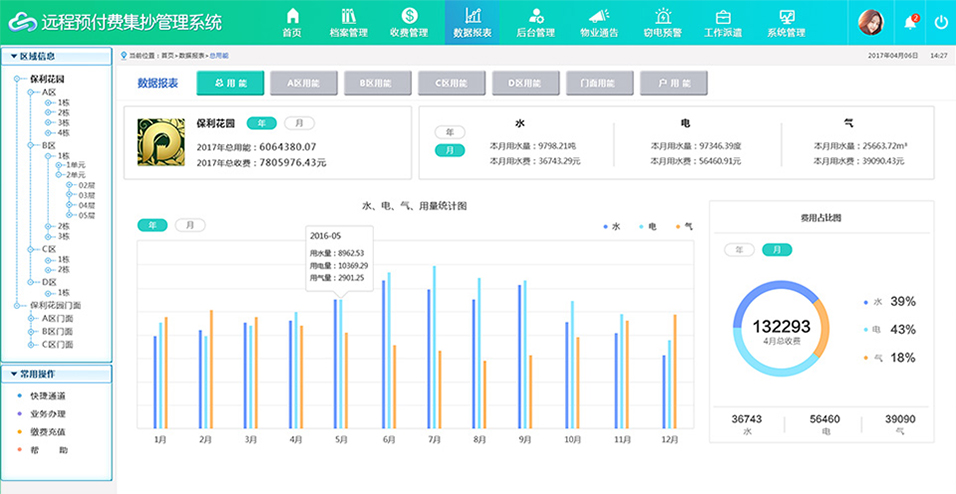Click the 工作派遣 briefcase icon

(x=723, y=16)
